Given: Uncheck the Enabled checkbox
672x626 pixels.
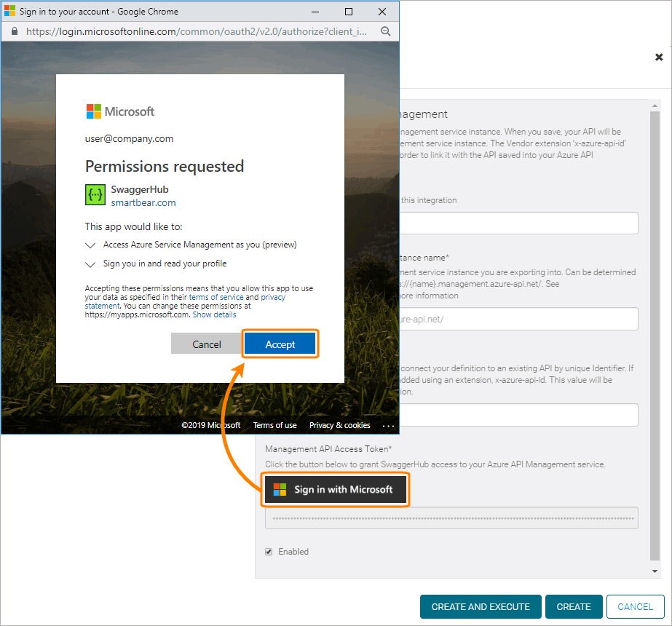Looking at the screenshot, I should coord(269,551).
